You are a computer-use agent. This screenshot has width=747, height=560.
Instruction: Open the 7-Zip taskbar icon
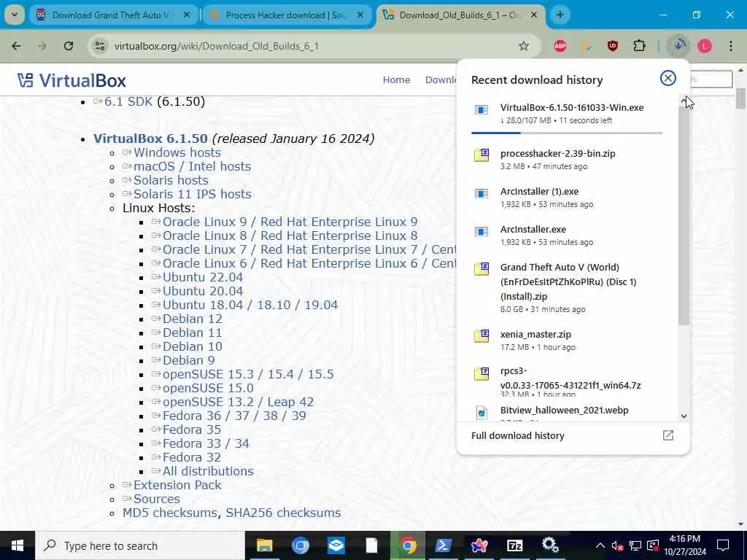(x=514, y=545)
